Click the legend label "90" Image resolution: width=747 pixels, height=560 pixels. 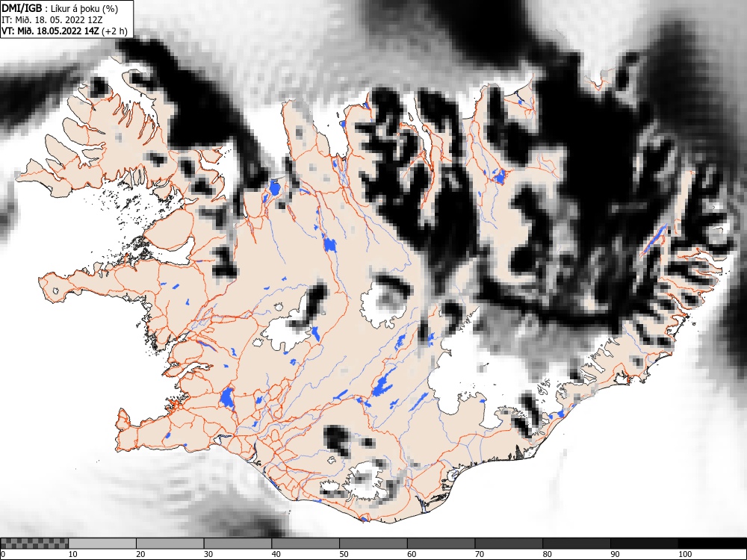coord(614,554)
